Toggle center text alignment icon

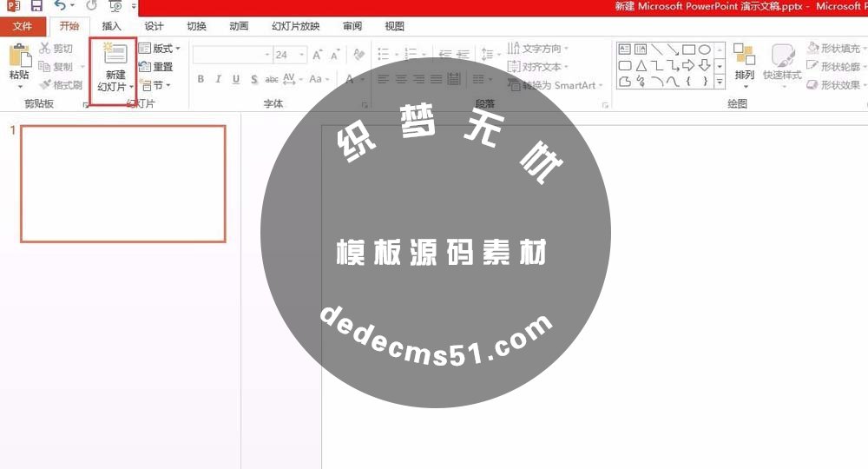401,79
